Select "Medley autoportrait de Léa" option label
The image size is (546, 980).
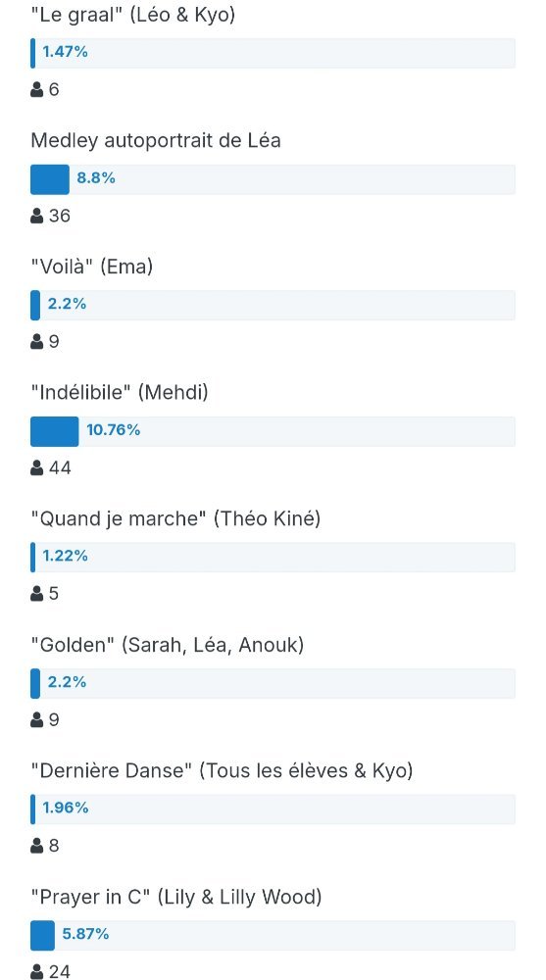coord(156,140)
